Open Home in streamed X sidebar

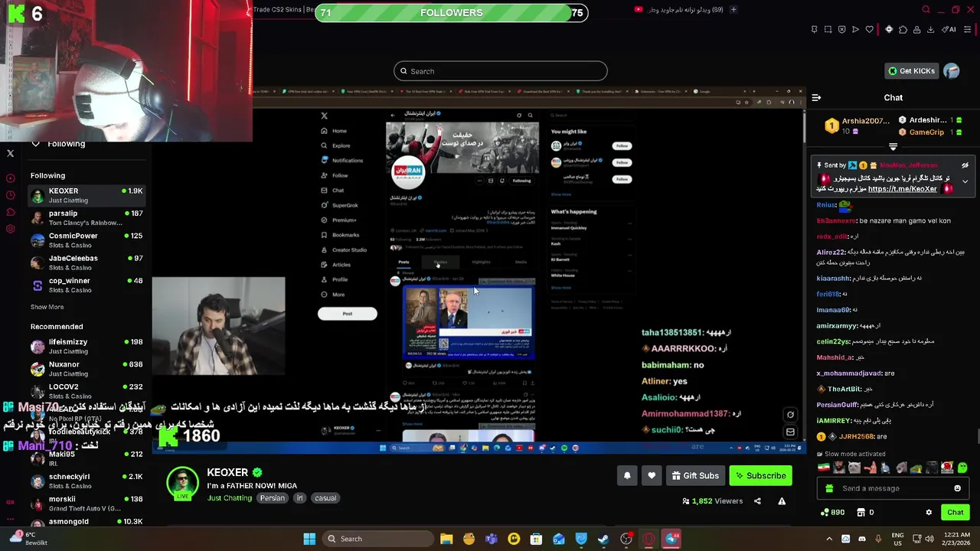335,131
